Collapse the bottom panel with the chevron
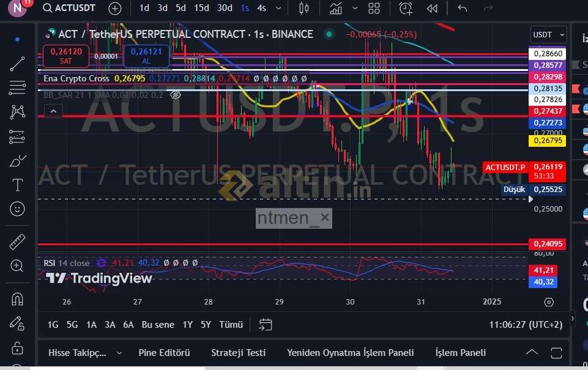 pyautogui.click(x=532, y=352)
